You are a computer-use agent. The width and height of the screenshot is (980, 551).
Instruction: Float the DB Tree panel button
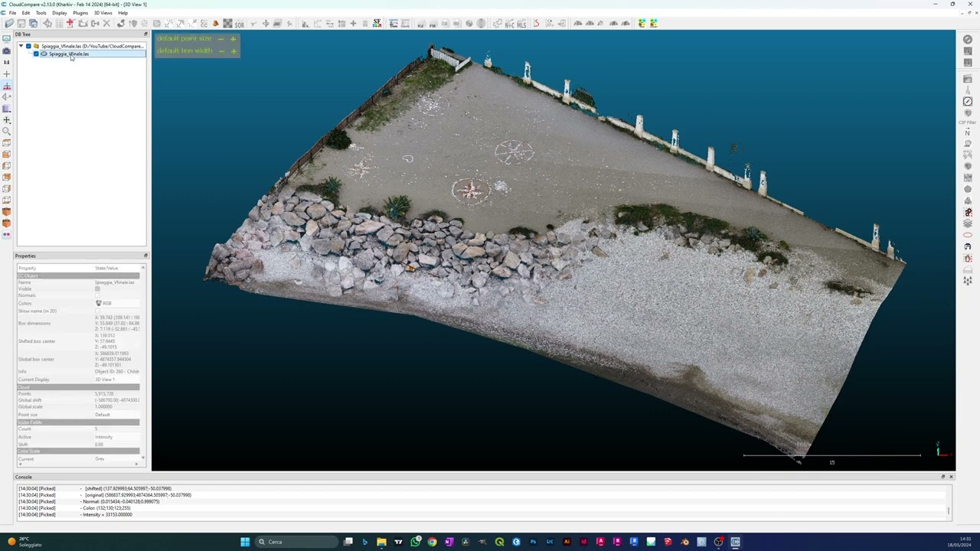(x=145, y=34)
